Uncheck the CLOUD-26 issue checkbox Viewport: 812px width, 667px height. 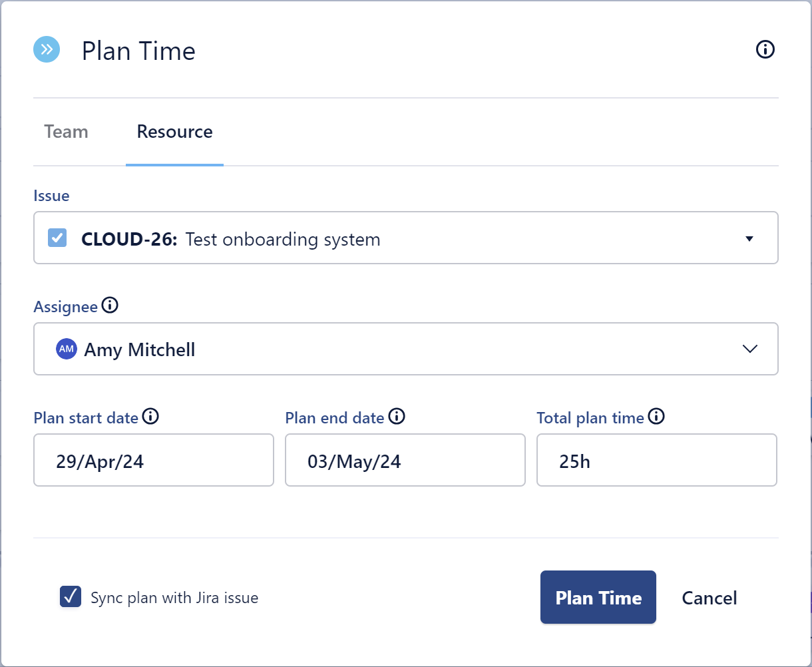click(57, 238)
